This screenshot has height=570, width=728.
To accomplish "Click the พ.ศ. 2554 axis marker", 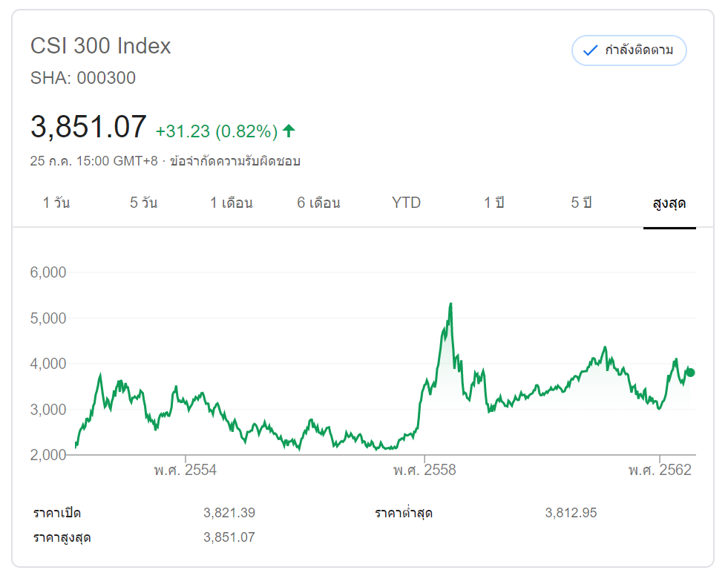I will point(186,471).
